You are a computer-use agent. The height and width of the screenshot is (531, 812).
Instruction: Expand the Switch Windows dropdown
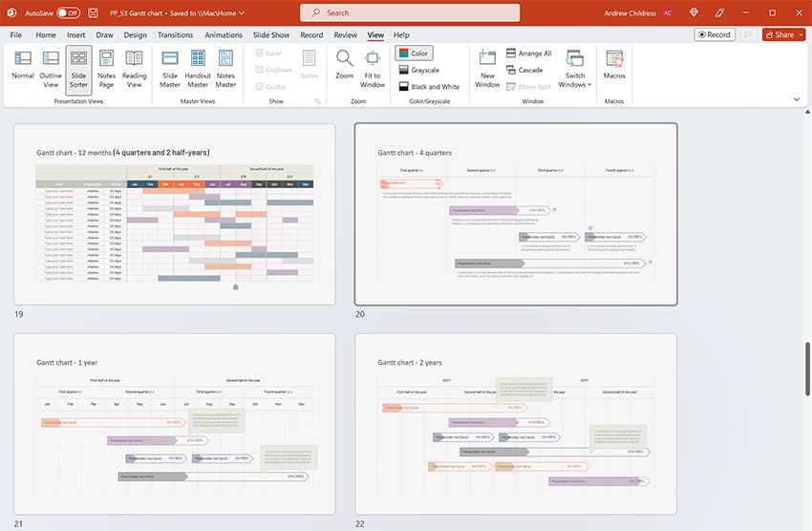tap(575, 67)
